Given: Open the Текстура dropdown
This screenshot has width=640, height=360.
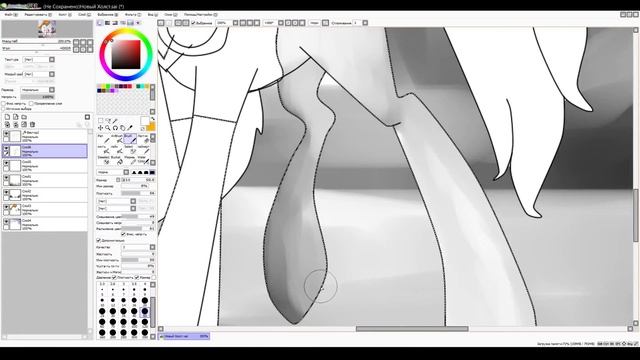Looking at the screenshot, I should tap(39, 60).
